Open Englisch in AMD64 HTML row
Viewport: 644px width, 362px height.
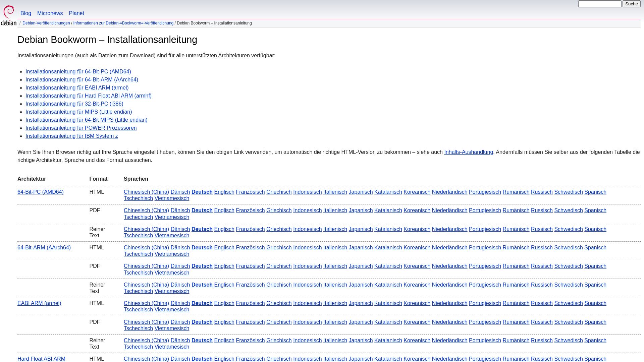point(224,192)
